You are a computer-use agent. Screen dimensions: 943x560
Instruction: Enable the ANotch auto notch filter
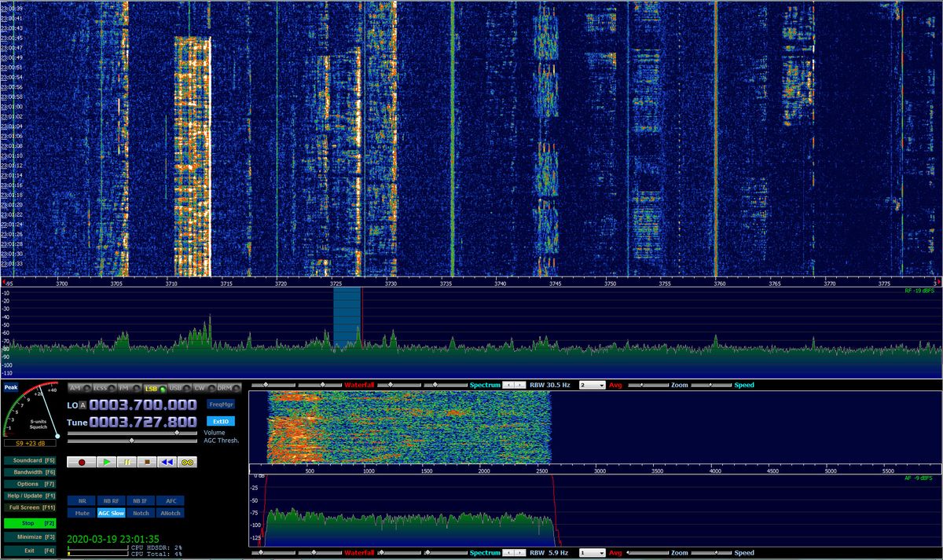(170, 513)
